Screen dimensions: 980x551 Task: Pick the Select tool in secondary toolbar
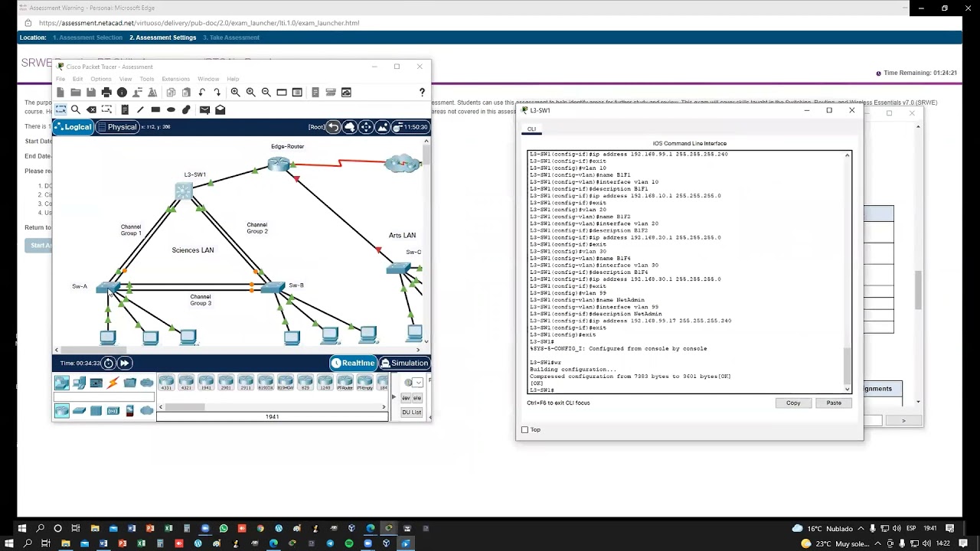point(60,109)
